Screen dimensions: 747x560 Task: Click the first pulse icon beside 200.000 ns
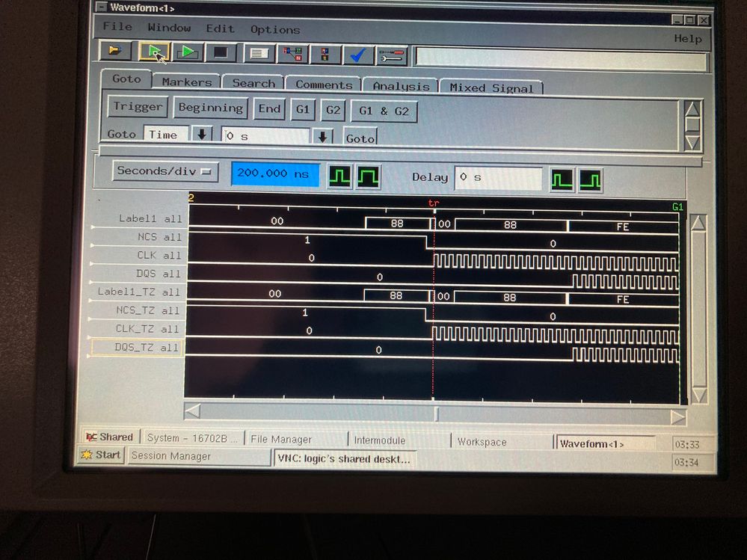pos(339,176)
